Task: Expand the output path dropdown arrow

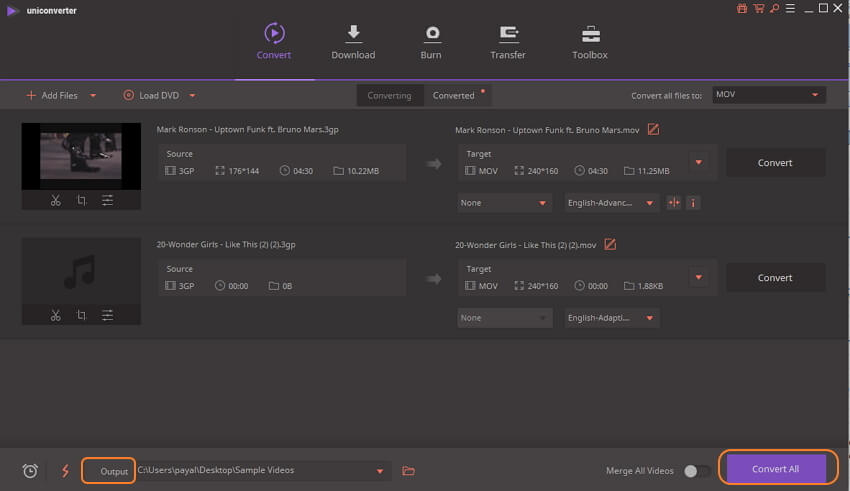Action: coord(380,471)
